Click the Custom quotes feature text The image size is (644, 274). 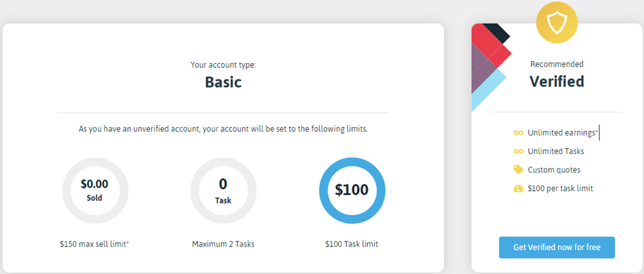pos(553,170)
